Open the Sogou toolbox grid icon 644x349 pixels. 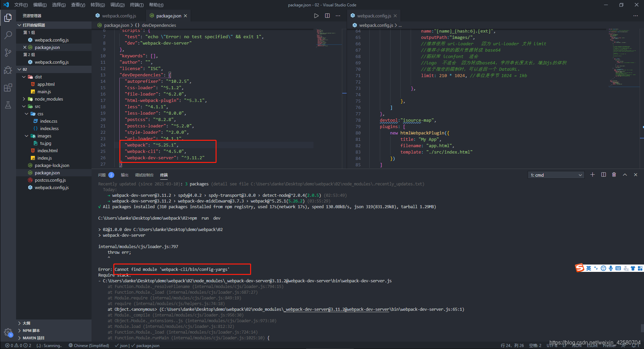640,268
